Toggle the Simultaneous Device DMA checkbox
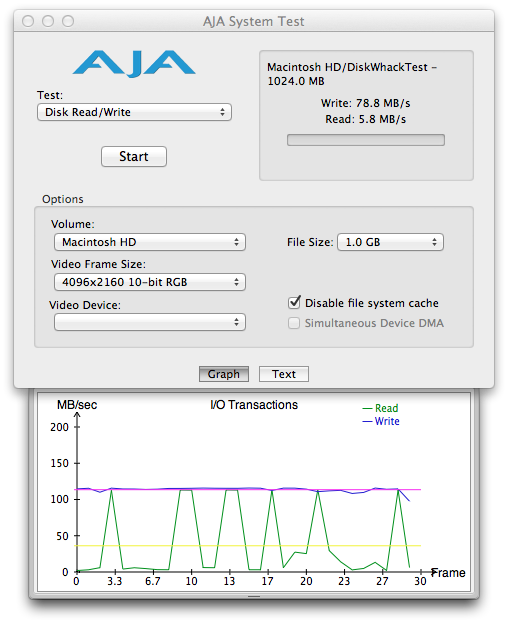 coord(294,323)
